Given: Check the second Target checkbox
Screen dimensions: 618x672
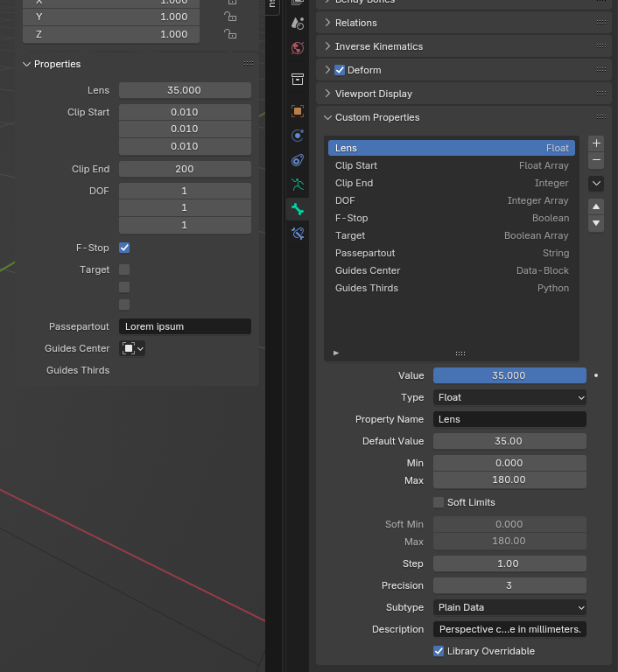Looking at the screenshot, I should 124,287.
